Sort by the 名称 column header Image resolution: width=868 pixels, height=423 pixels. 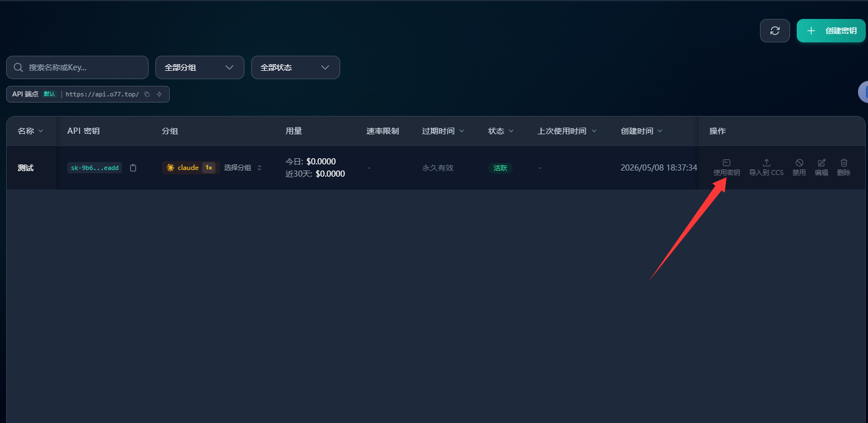pyautogui.click(x=30, y=131)
